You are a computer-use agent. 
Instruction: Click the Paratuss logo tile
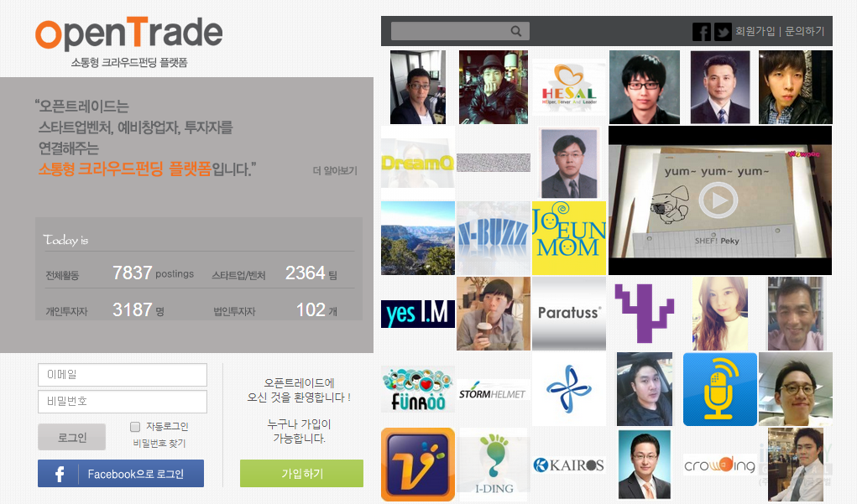(568, 313)
